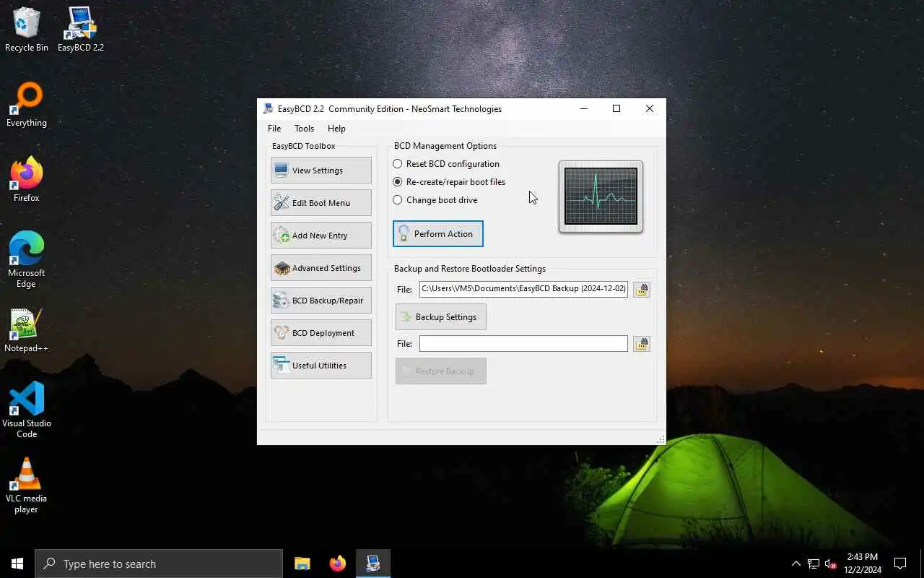
Task: Click the heartbeat monitor graphic
Action: pyautogui.click(x=601, y=197)
